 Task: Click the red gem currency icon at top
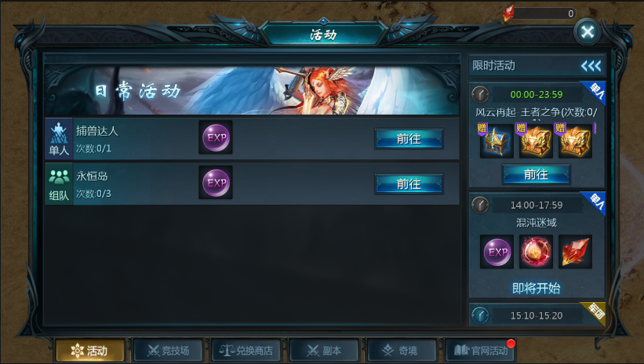(x=508, y=13)
